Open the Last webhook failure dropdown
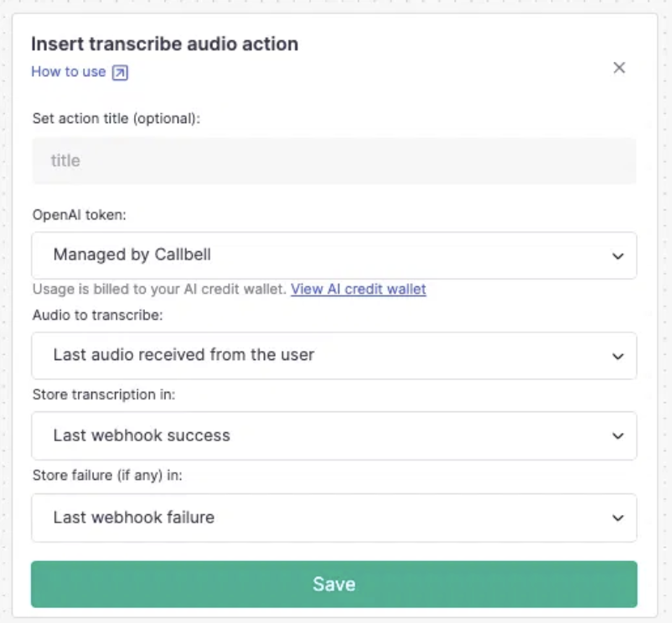This screenshot has height=623, width=672. [333, 517]
